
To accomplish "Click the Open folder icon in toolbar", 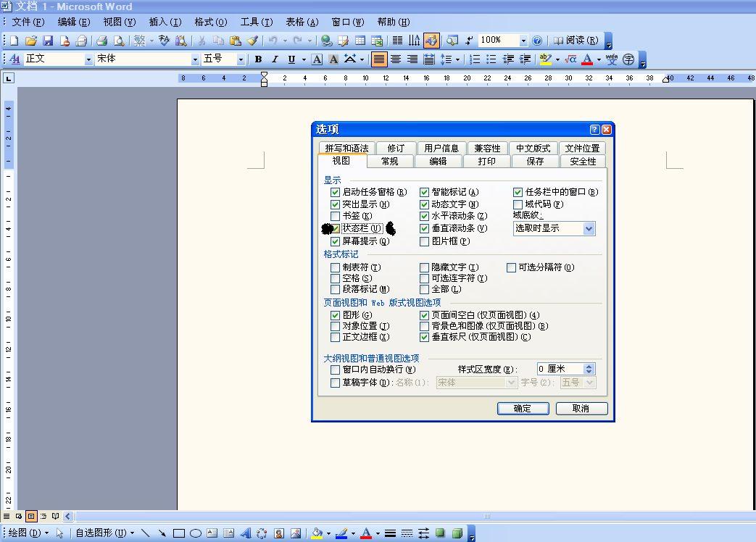I will coord(31,41).
